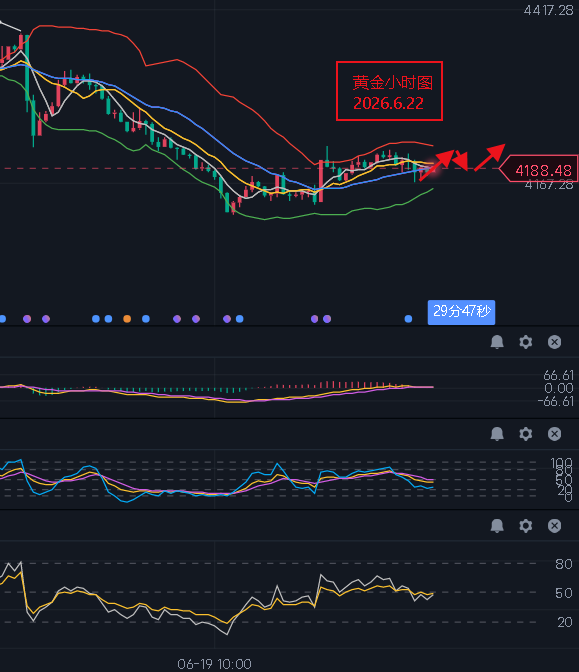Click the RSI scale label 20
This screenshot has width=579, height=672.
pos(564,622)
